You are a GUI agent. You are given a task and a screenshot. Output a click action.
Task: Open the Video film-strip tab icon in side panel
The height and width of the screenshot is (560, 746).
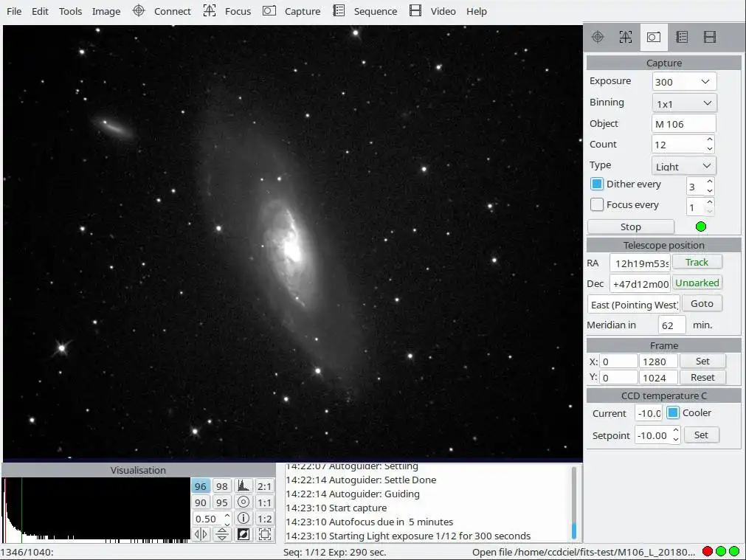click(x=710, y=37)
